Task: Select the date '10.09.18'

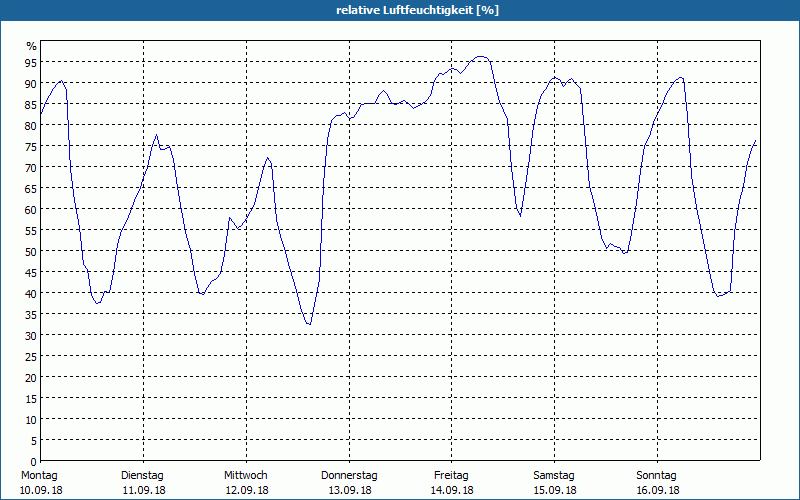Action: click(41, 490)
